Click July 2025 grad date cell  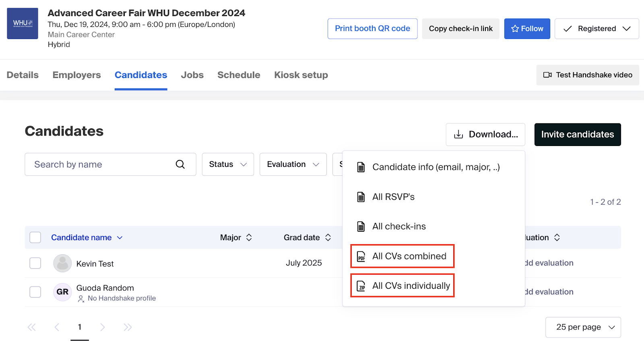click(304, 263)
